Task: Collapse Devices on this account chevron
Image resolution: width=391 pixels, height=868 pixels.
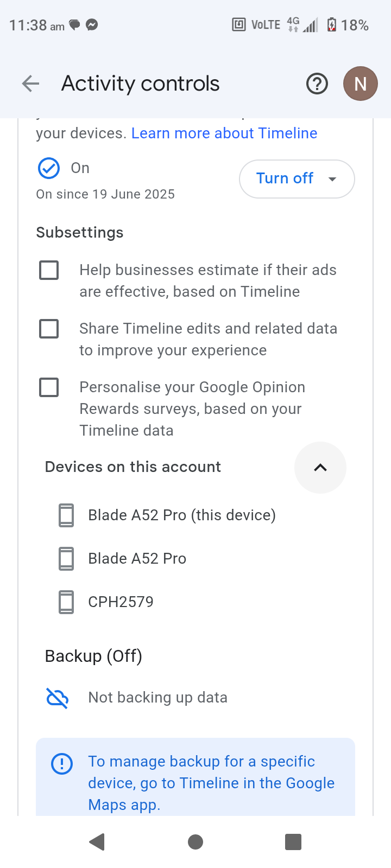Action: click(320, 468)
